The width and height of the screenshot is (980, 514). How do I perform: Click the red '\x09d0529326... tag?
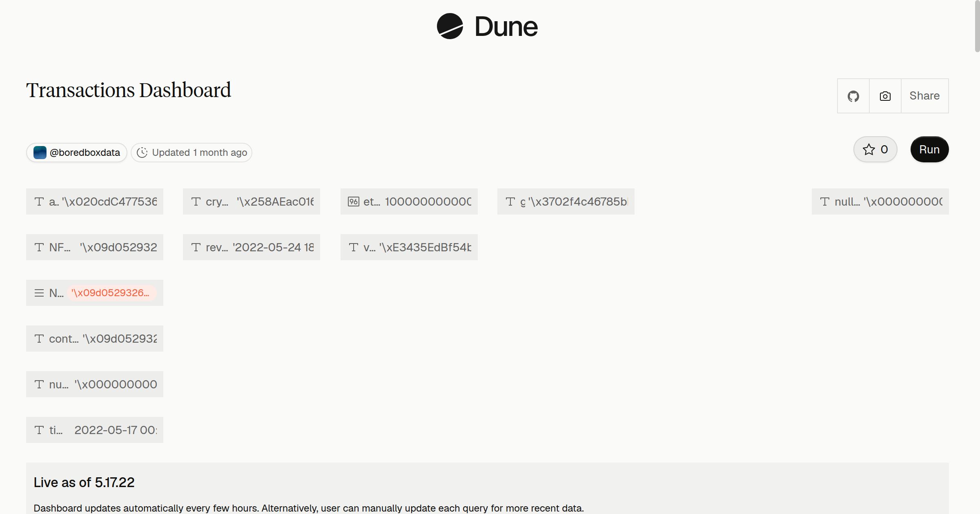point(111,293)
